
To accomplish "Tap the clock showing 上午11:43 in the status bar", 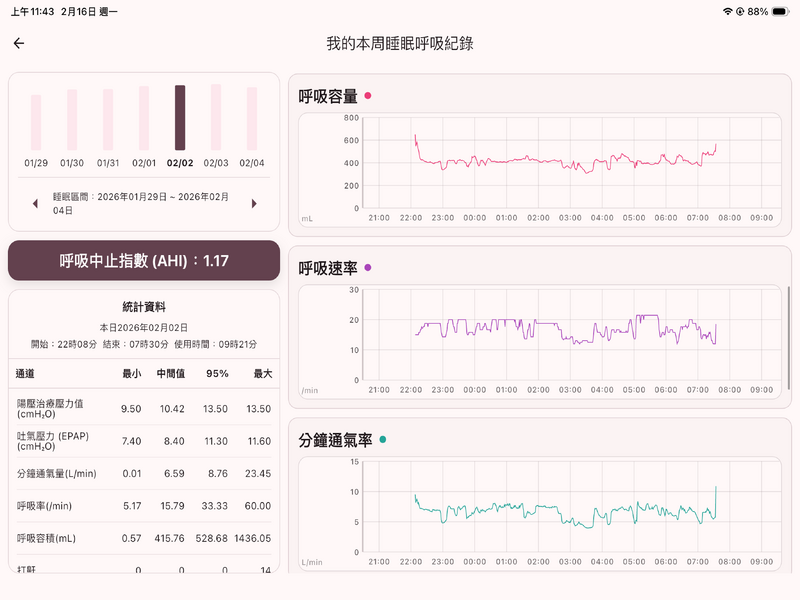I will click(32, 13).
